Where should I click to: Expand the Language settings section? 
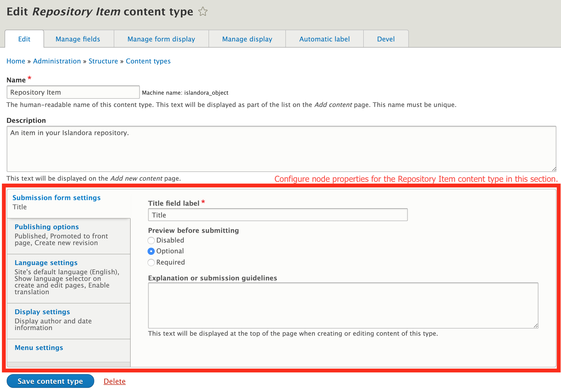[x=46, y=263]
